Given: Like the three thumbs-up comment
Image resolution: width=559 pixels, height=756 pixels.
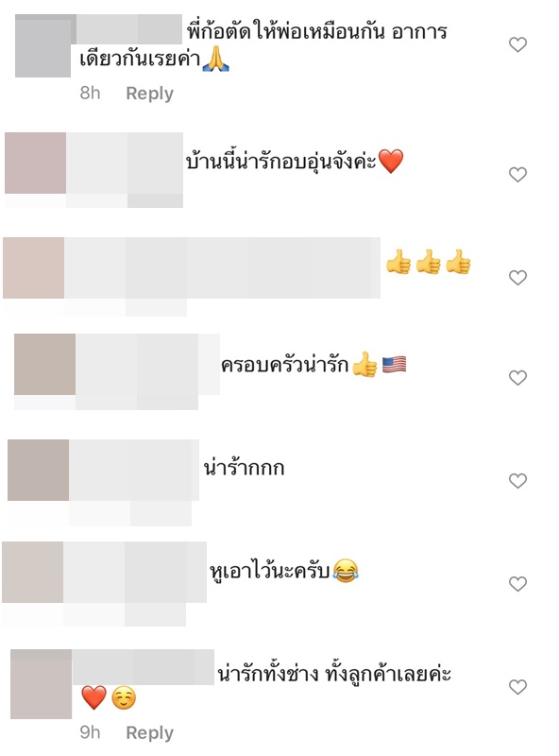Looking at the screenshot, I should click(517, 277).
